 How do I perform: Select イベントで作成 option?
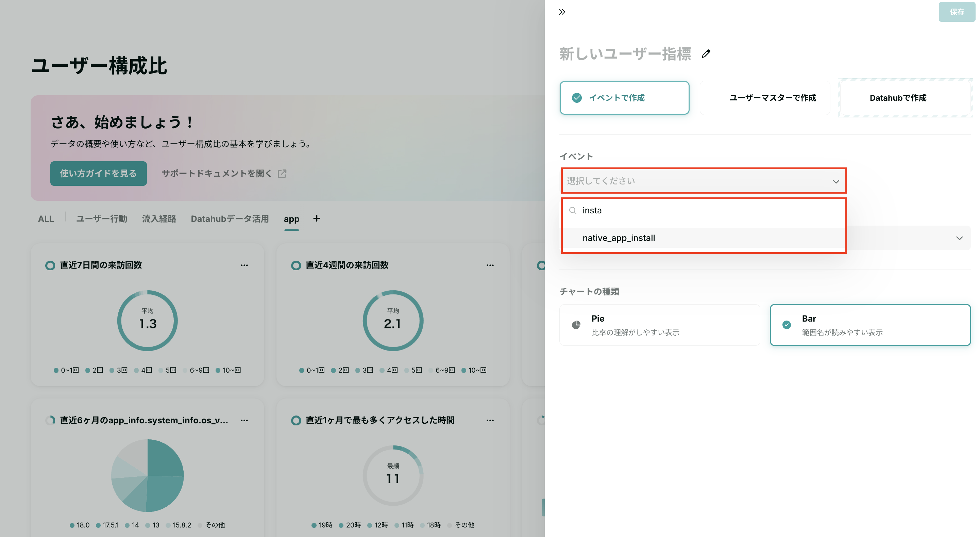624,98
